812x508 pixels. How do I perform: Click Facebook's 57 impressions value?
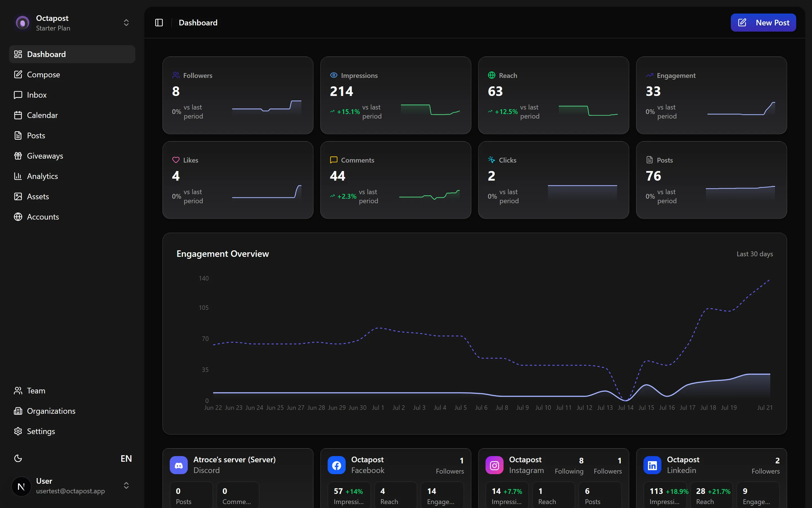tap(338, 491)
